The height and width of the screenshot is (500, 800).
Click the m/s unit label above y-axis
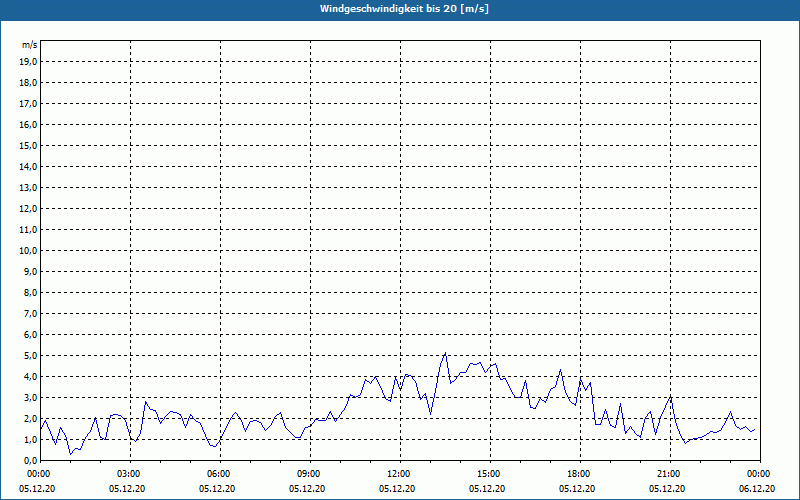[29, 45]
